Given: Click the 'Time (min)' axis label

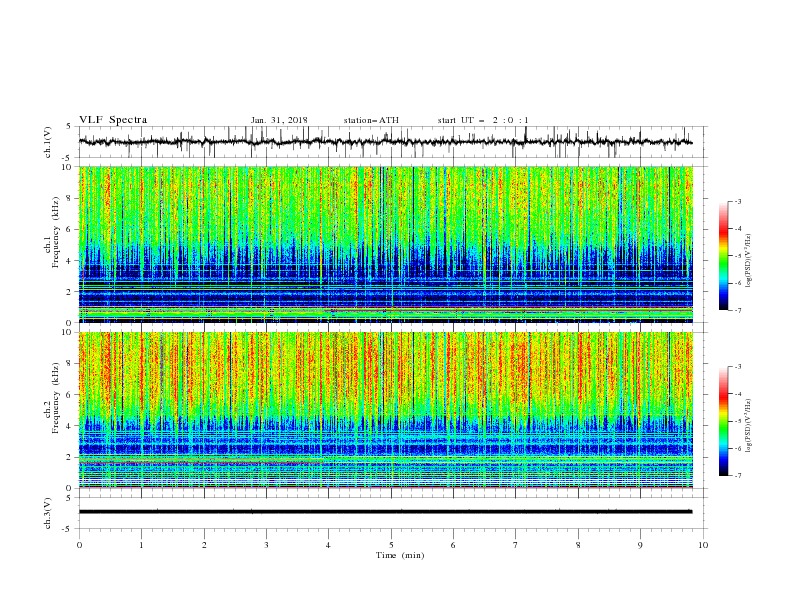Looking at the screenshot, I should [x=400, y=555].
